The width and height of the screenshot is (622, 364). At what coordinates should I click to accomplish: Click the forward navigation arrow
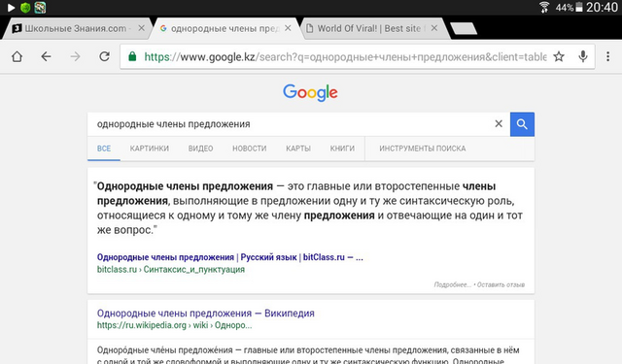tap(75, 56)
